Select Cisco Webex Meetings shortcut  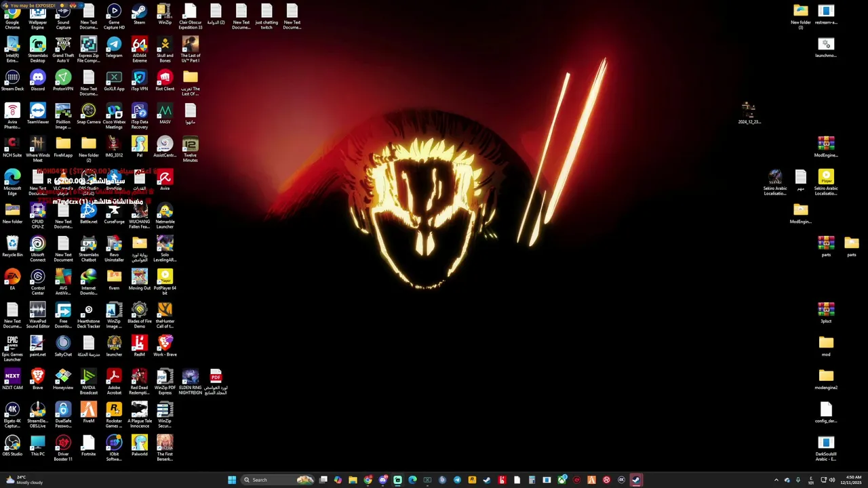[x=114, y=116]
